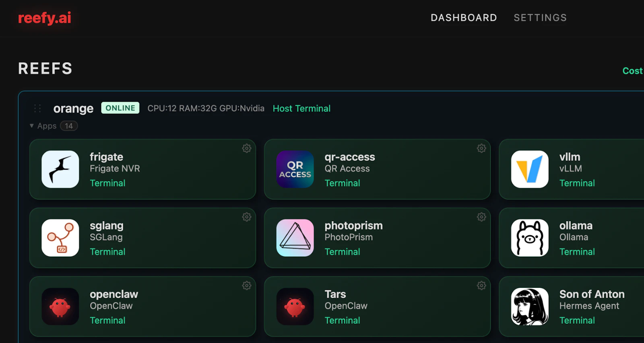Open Terminal for ollama
This screenshot has width=644, height=343.
click(577, 252)
